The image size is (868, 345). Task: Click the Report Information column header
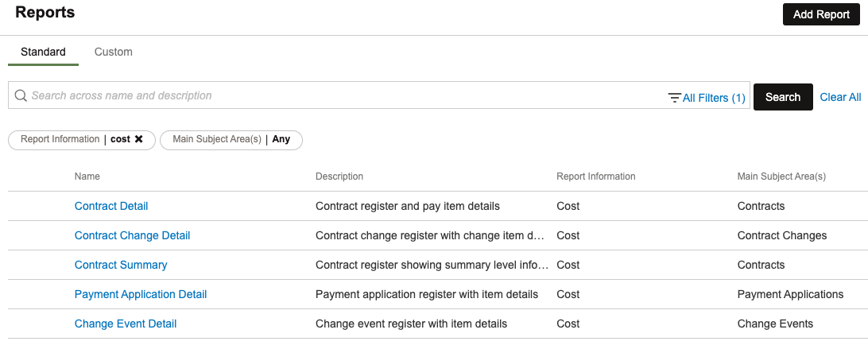(595, 176)
